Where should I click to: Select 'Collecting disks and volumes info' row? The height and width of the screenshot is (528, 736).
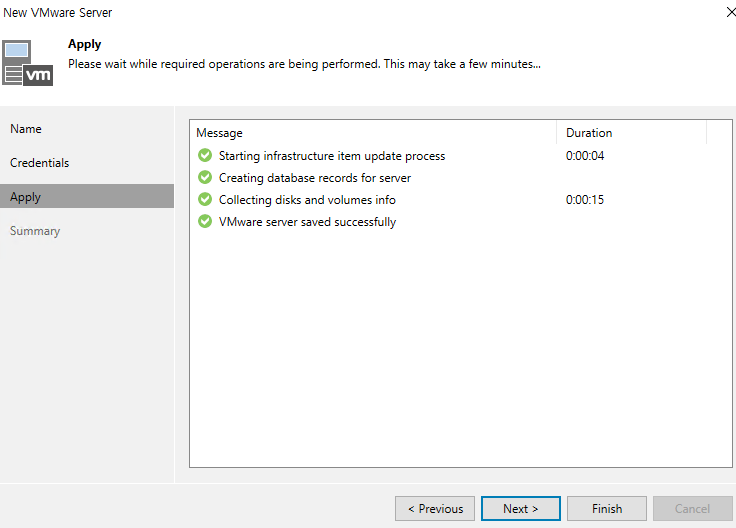(x=460, y=200)
